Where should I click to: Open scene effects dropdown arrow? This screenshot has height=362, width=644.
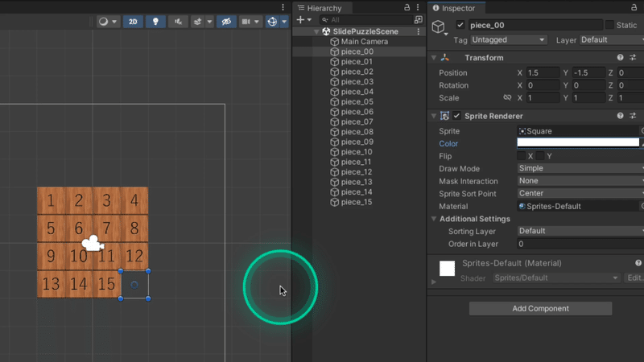coord(209,22)
